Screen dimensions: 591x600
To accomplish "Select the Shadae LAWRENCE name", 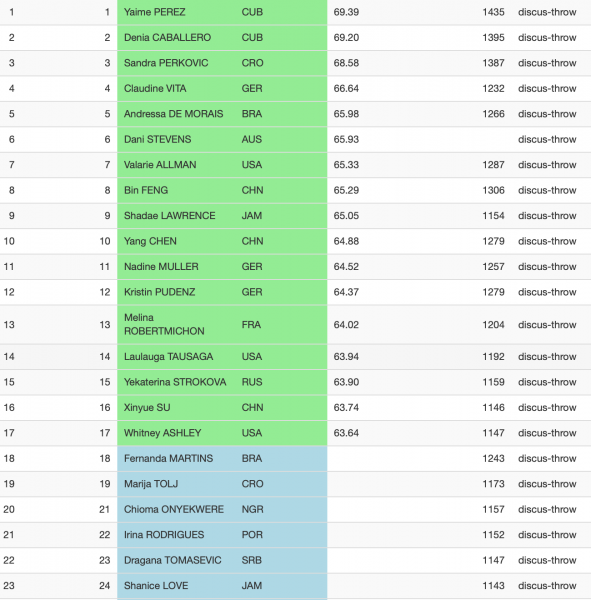I will (170, 216).
